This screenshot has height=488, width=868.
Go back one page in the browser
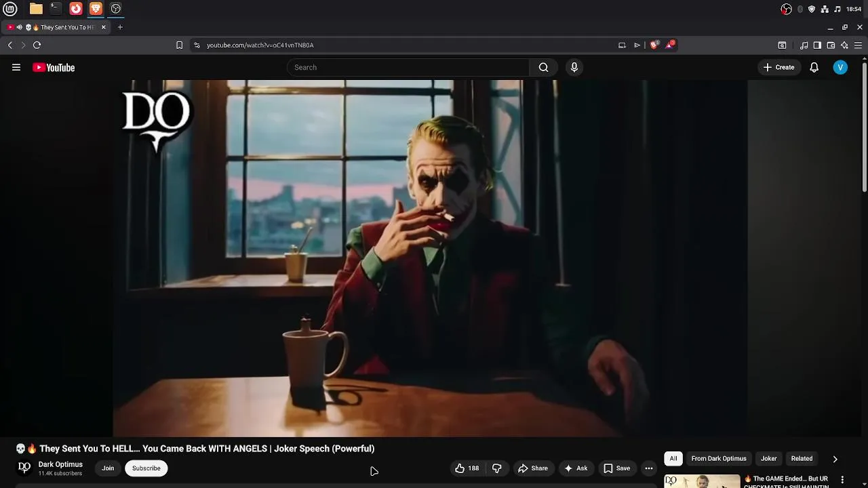(10, 45)
